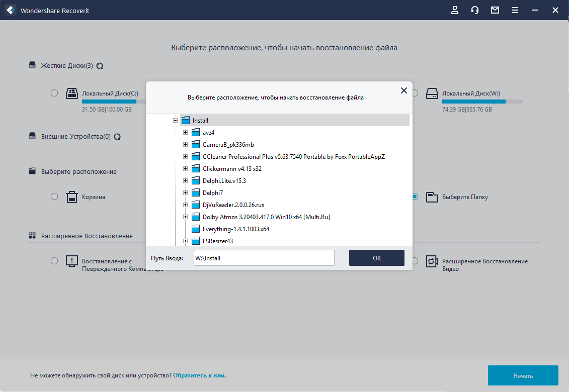This screenshot has height=392, width=569.
Task: Click the Everything-1.4.1.1003.x64 folder icon
Action: (x=196, y=229)
